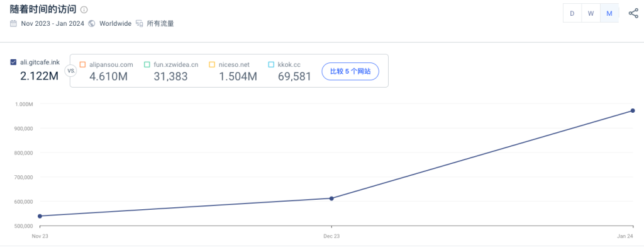Click the Nov 2023 - Jan 2024 date range
The image size is (644, 247).
(53, 23)
